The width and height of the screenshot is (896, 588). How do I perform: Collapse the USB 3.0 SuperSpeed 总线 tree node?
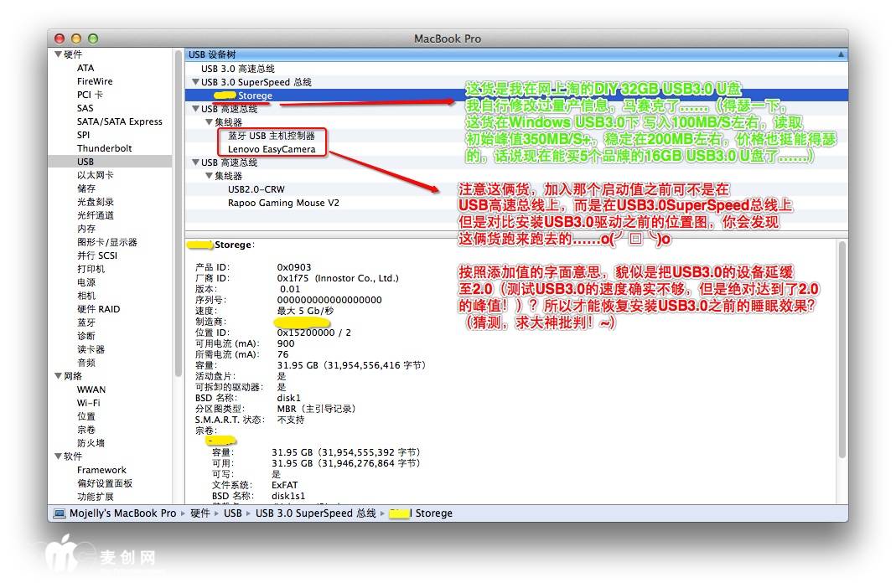pos(195,82)
